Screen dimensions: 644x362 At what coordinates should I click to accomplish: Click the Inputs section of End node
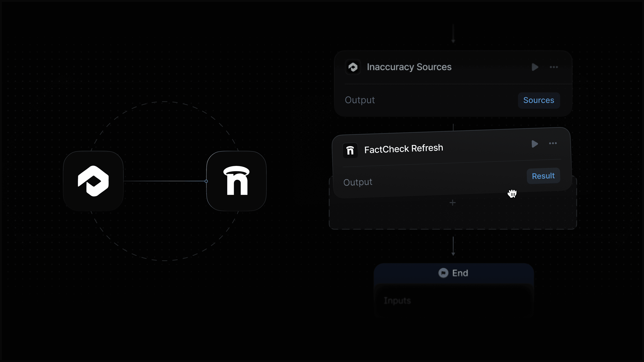pyautogui.click(x=453, y=301)
